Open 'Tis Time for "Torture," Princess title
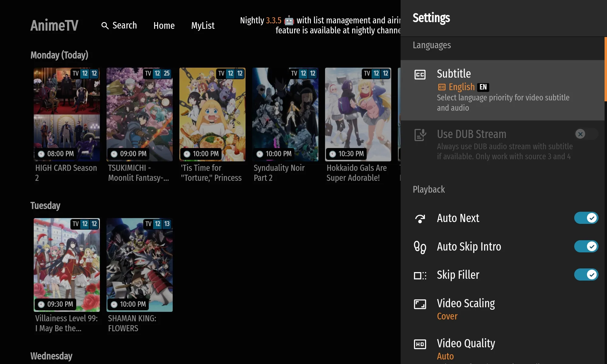The height and width of the screenshot is (364, 607). (211, 173)
